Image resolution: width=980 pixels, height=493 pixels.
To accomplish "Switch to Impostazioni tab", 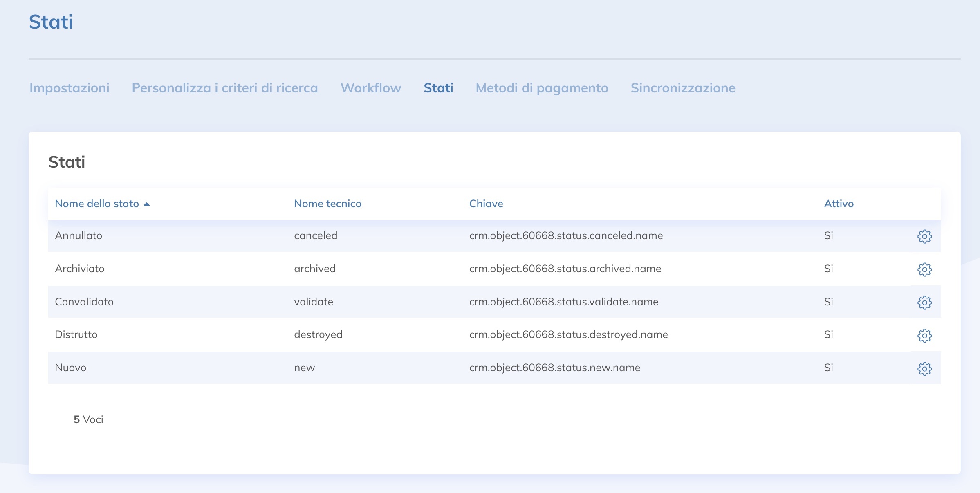I will 70,88.
